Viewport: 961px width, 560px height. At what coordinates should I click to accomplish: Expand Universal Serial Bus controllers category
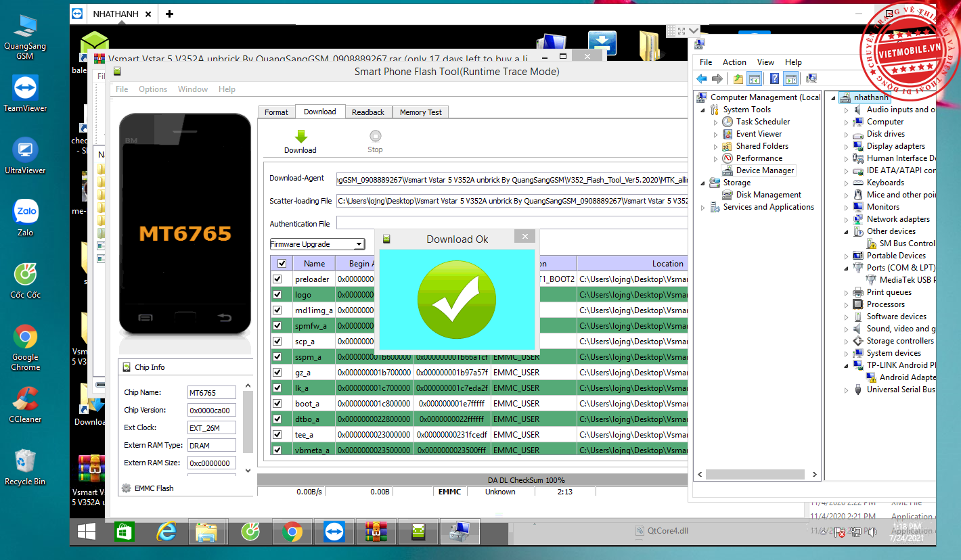pyautogui.click(x=846, y=390)
